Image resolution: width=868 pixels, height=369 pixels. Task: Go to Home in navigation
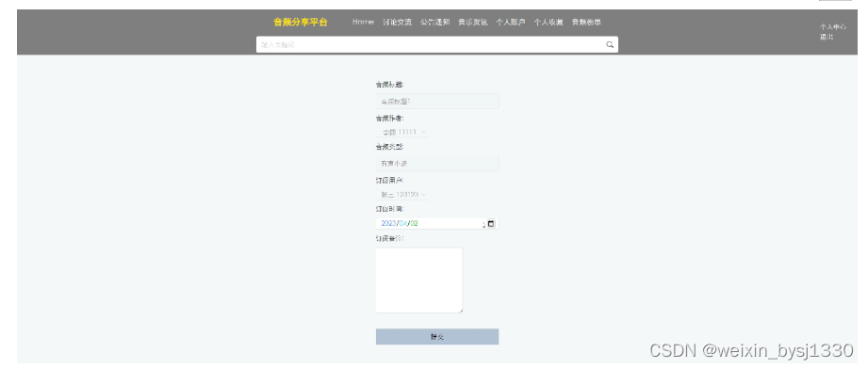pos(363,23)
